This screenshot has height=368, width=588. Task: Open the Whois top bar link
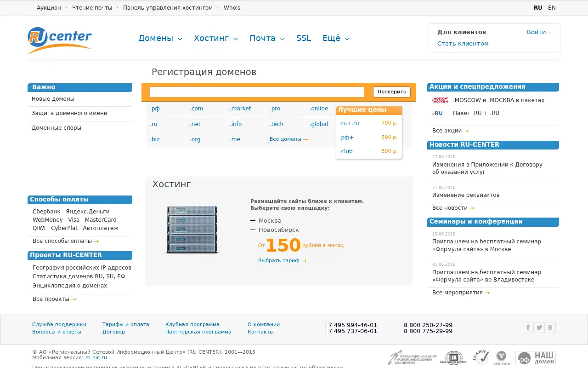pyautogui.click(x=232, y=8)
